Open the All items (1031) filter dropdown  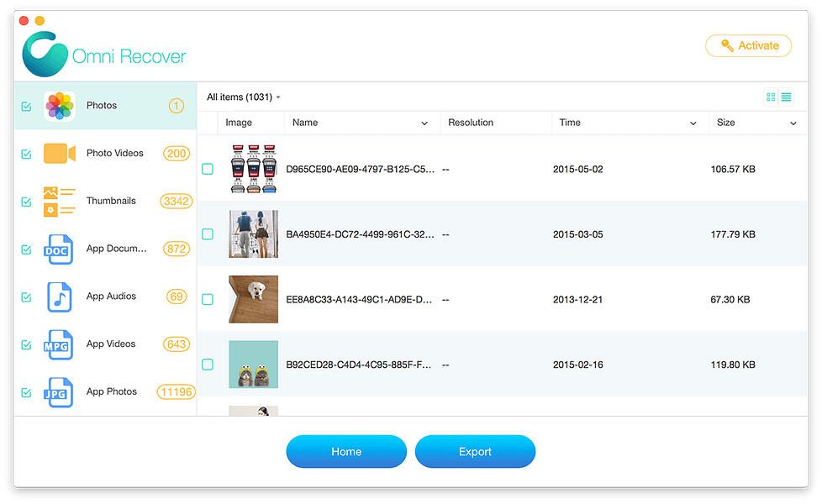tap(243, 97)
